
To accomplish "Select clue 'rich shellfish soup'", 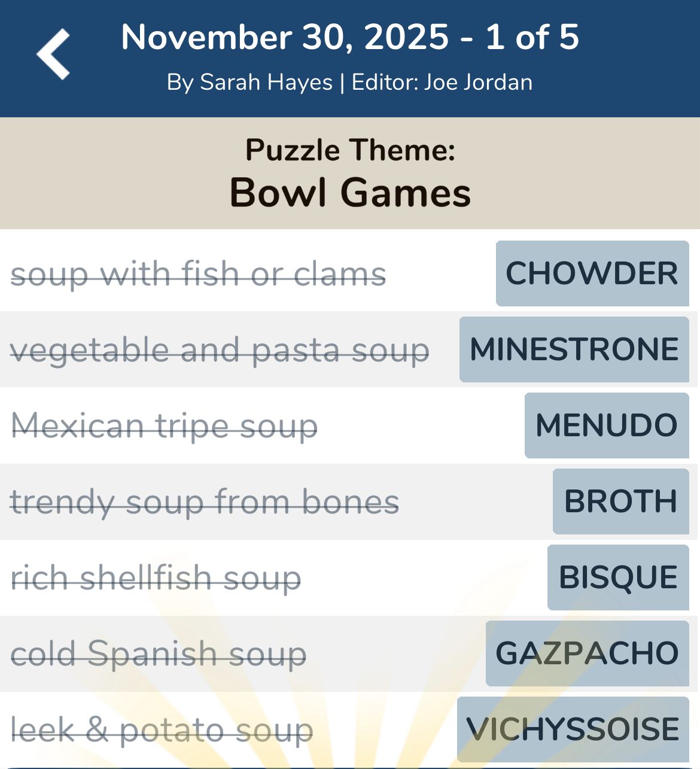I will 156,577.
